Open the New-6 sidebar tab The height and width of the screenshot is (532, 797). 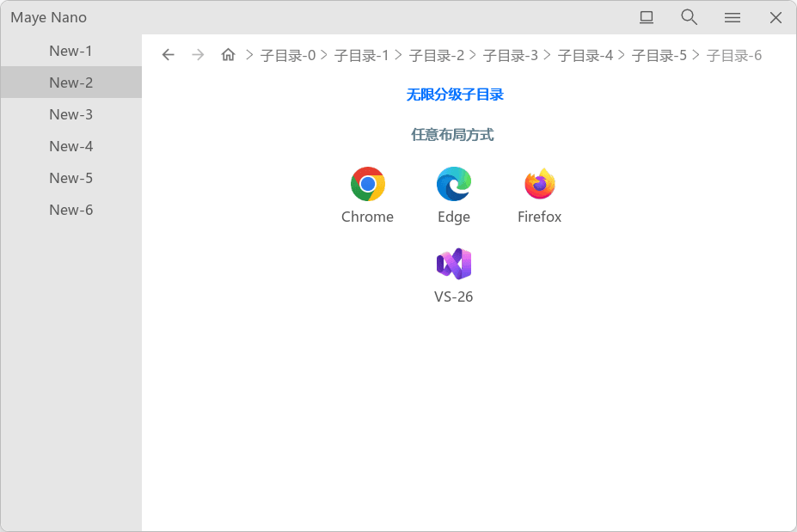pos(71,210)
